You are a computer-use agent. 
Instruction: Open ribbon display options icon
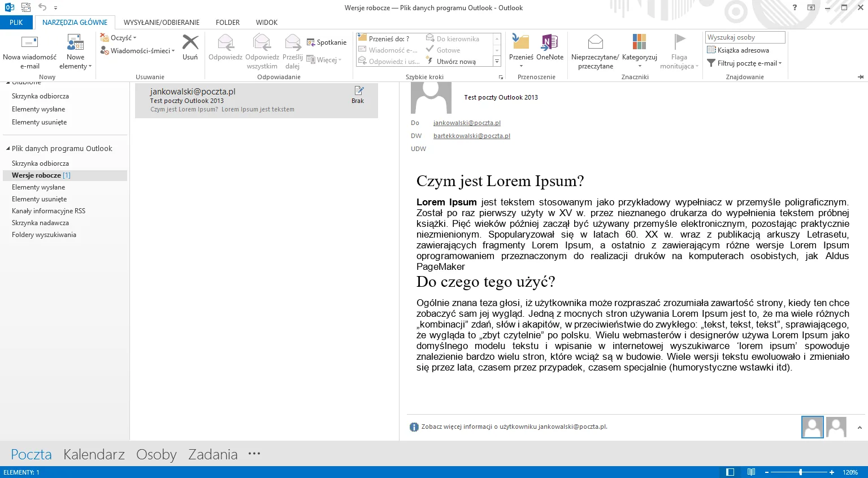tap(811, 7)
